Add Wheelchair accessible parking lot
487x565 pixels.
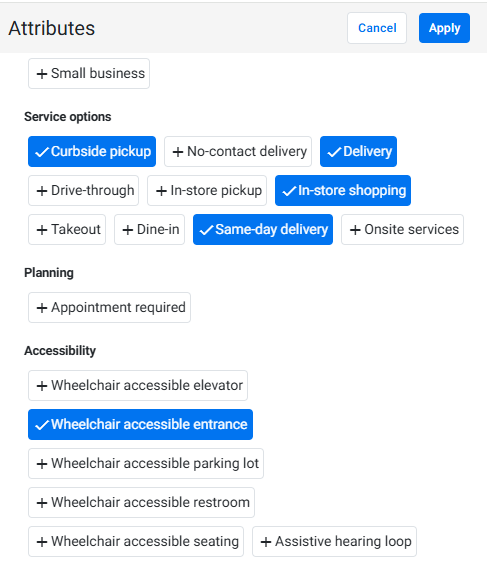point(146,463)
